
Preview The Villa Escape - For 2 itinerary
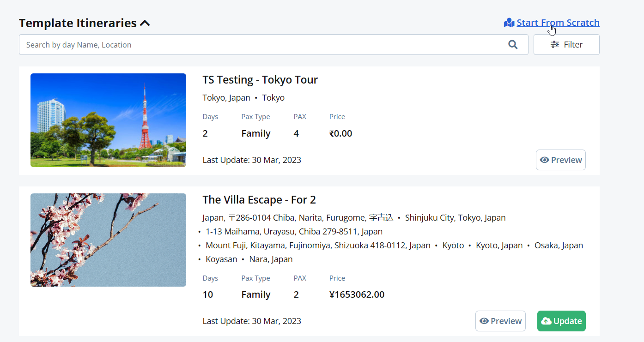coord(500,321)
